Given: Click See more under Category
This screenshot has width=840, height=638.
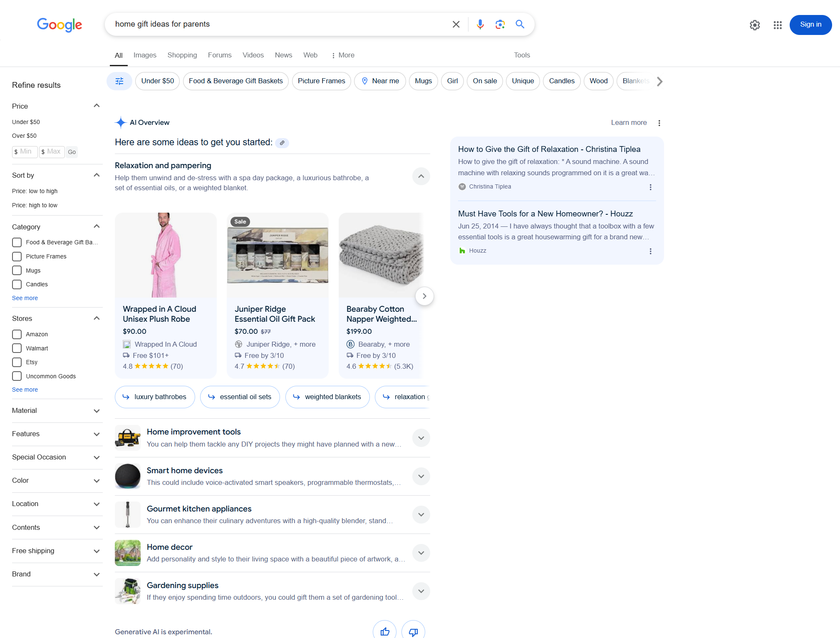Looking at the screenshot, I should 25,298.
